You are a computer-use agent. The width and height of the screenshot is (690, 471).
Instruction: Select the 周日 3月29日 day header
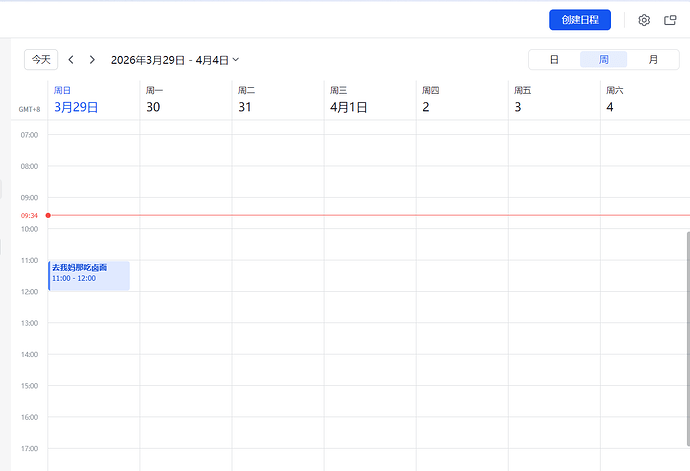[x=76, y=100]
